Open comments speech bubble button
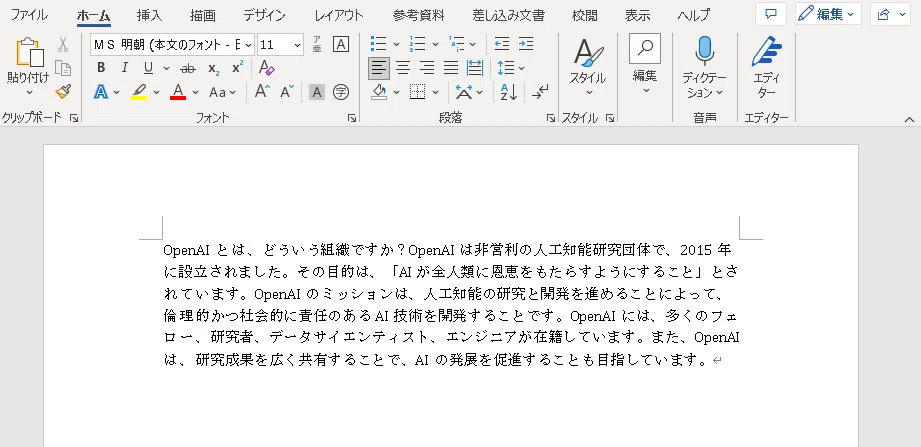The width and height of the screenshot is (921, 447). (771, 14)
